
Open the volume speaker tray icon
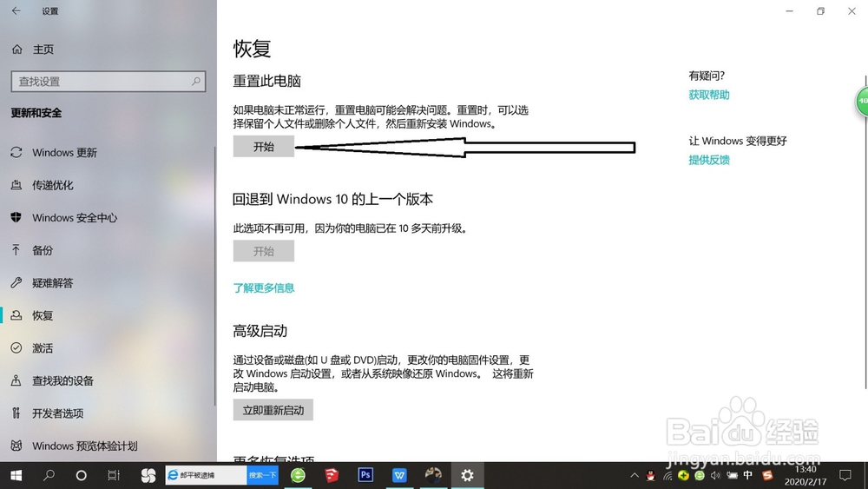pyautogui.click(x=716, y=475)
